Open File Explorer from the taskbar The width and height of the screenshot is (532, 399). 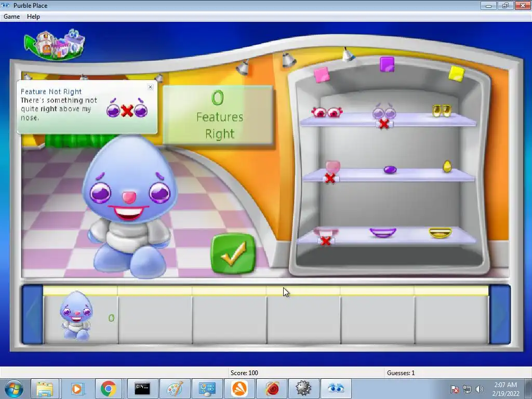pyautogui.click(x=45, y=389)
